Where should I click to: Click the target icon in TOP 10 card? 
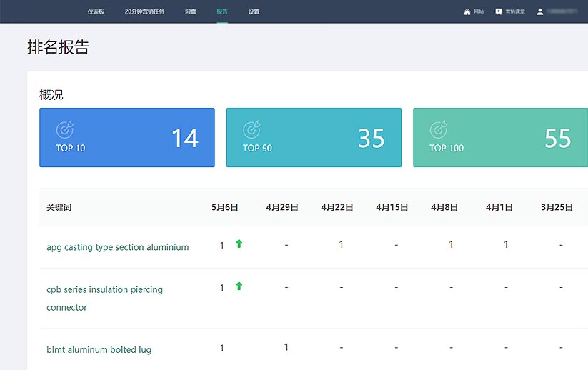click(65, 130)
